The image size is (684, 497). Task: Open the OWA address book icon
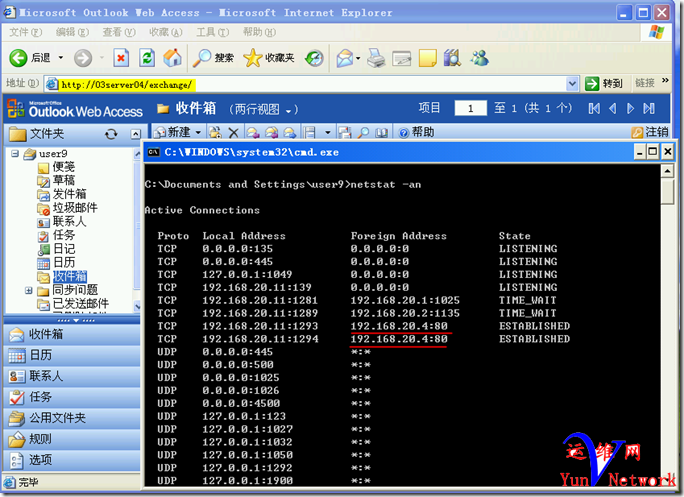382,132
